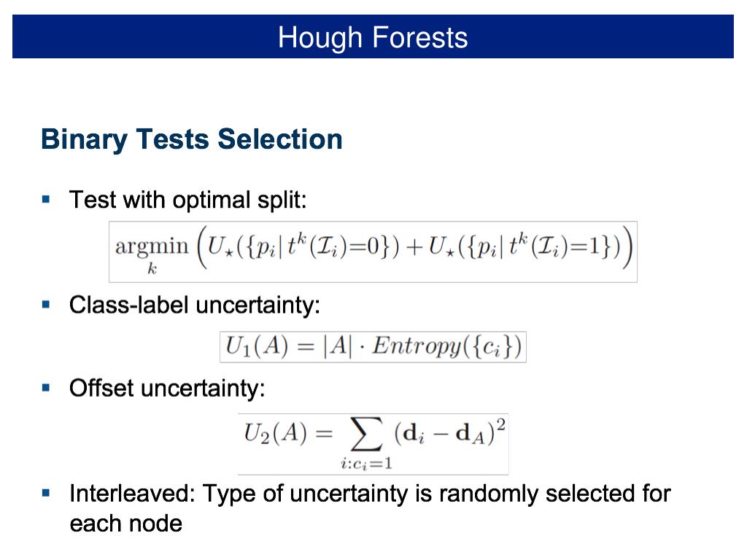Click the Class-label uncertainty text
Screen dimensions: 747x560
(194, 306)
